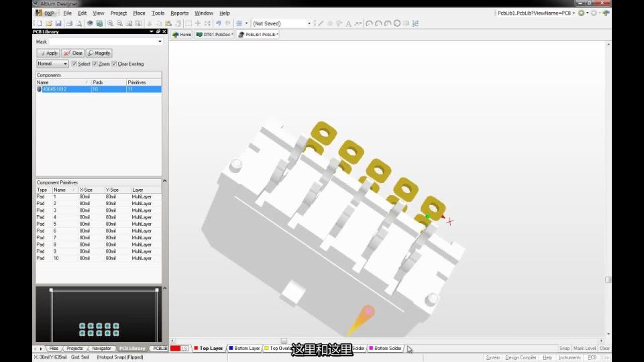644x362 pixels.
Task: Click the select region rectangle icon
Action: (x=189, y=23)
